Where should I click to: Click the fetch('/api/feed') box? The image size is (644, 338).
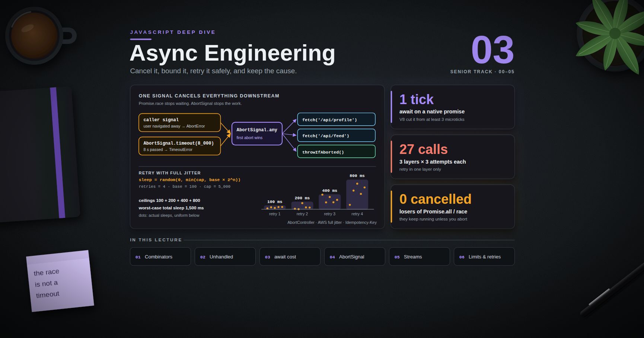pos(336,135)
